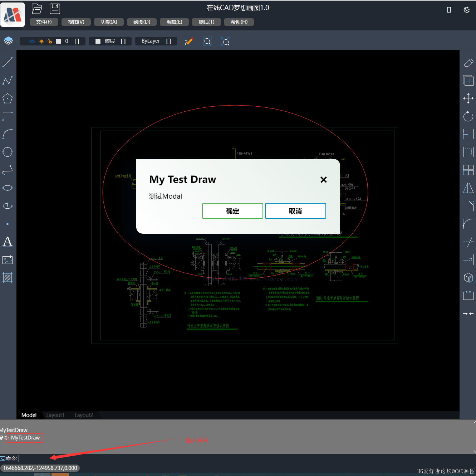Select the Mirror tool

(x=468, y=188)
